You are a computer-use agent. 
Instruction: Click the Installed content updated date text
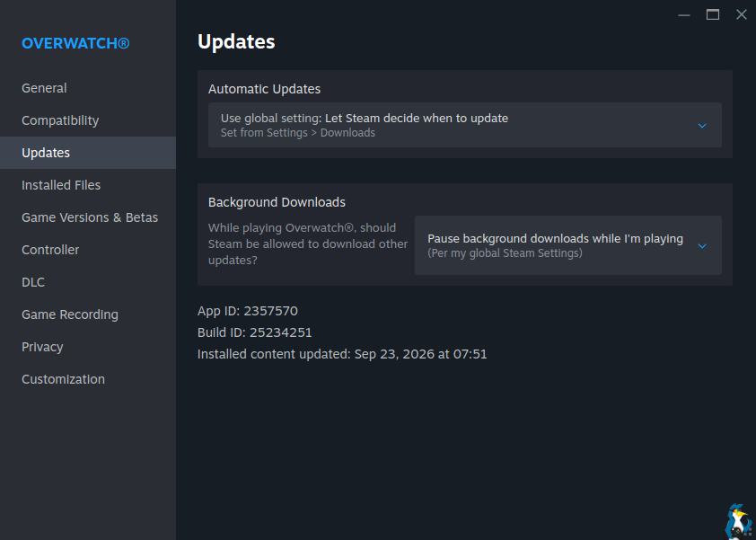[x=342, y=354]
